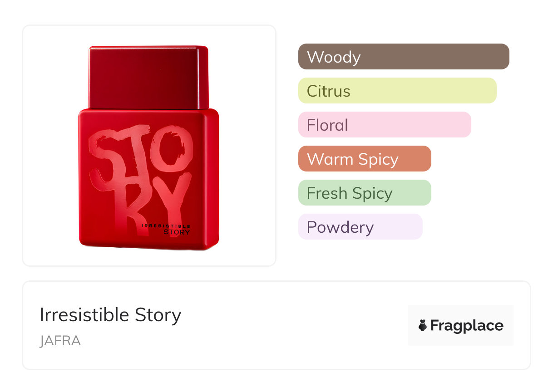Select the Woody accord bar
The width and height of the screenshot is (553, 392).
click(403, 57)
